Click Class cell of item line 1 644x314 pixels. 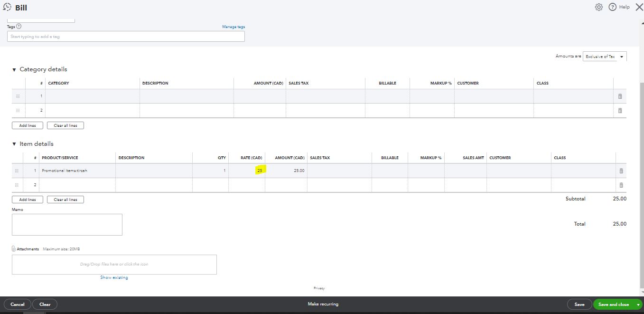coord(584,171)
